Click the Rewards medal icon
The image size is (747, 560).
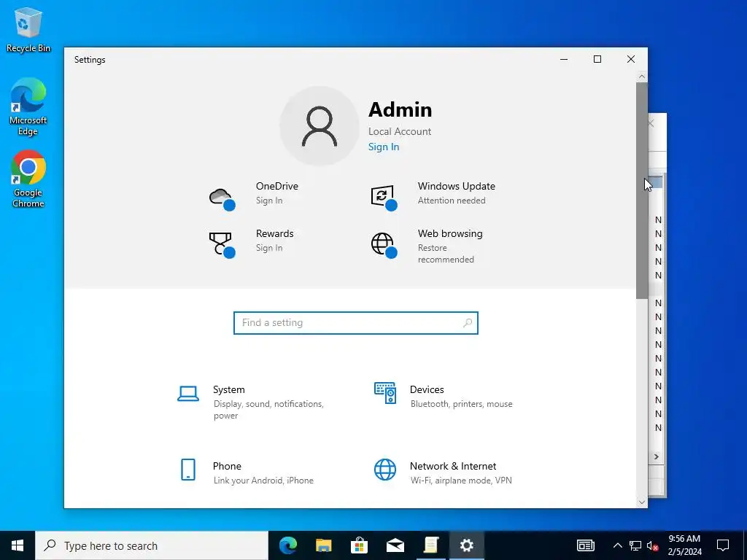(x=222, y=245)
